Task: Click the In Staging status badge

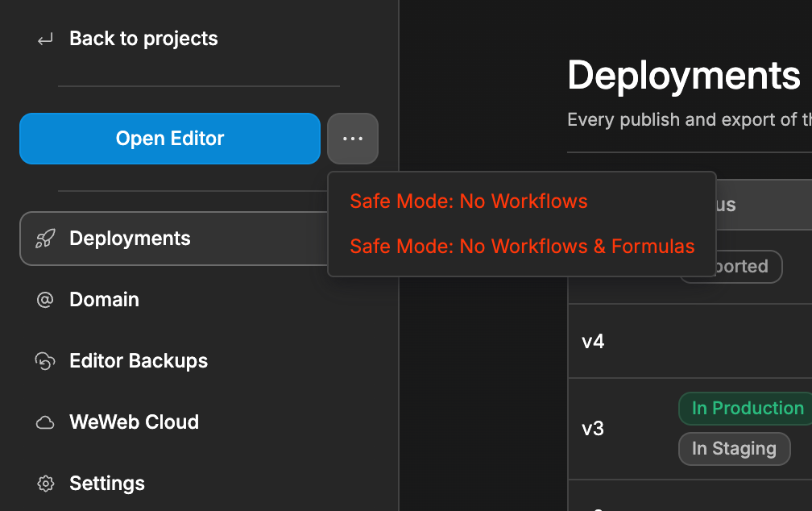Action: coord(735,449)
